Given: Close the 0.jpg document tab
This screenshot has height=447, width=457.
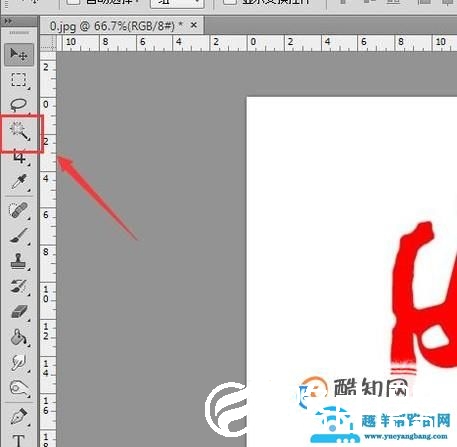Looking at the screenshot, I should click(193, 25).
